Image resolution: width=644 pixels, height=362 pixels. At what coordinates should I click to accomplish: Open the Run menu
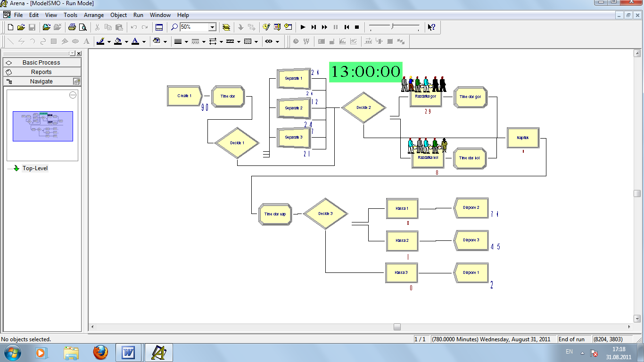(138, 15)
